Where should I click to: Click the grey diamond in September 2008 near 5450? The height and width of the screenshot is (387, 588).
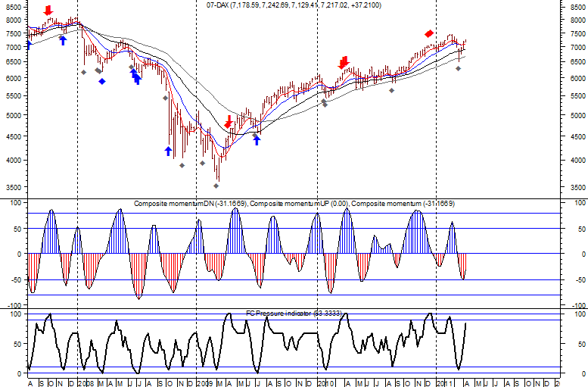[x=165, y=98]
